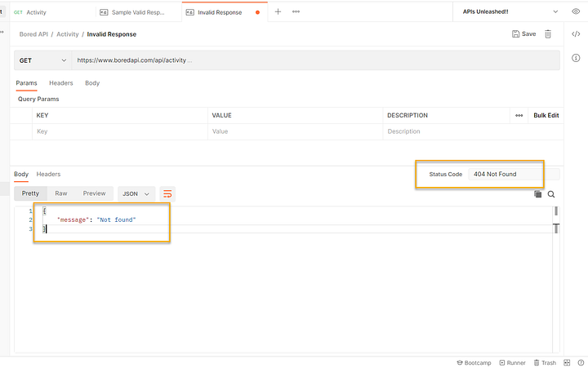Open the code snippet panel icon

pos(576,34)
